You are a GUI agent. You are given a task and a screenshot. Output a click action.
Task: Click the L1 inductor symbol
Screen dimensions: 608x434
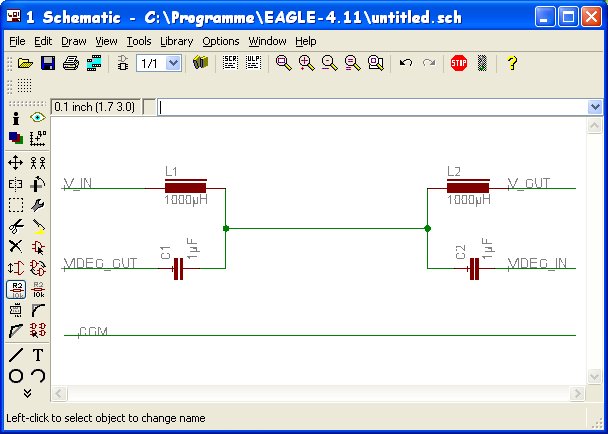(185, 187)
